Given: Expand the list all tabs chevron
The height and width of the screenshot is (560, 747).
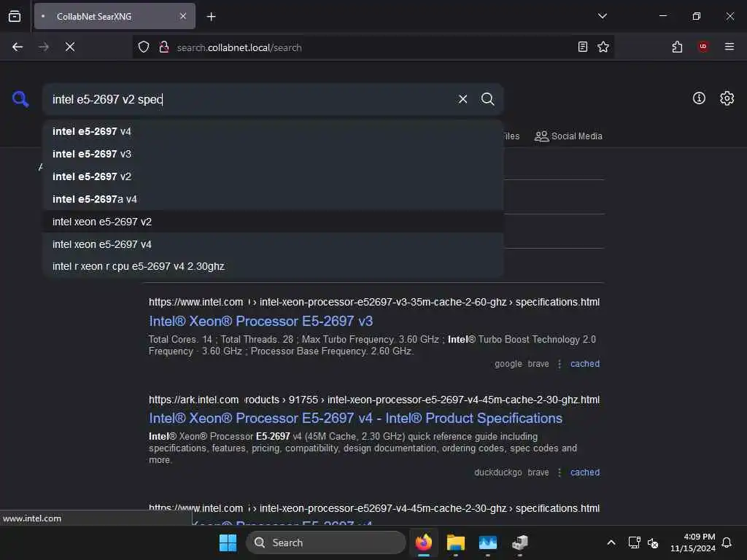Looking at the screenshot, I should tap(602, 16).
